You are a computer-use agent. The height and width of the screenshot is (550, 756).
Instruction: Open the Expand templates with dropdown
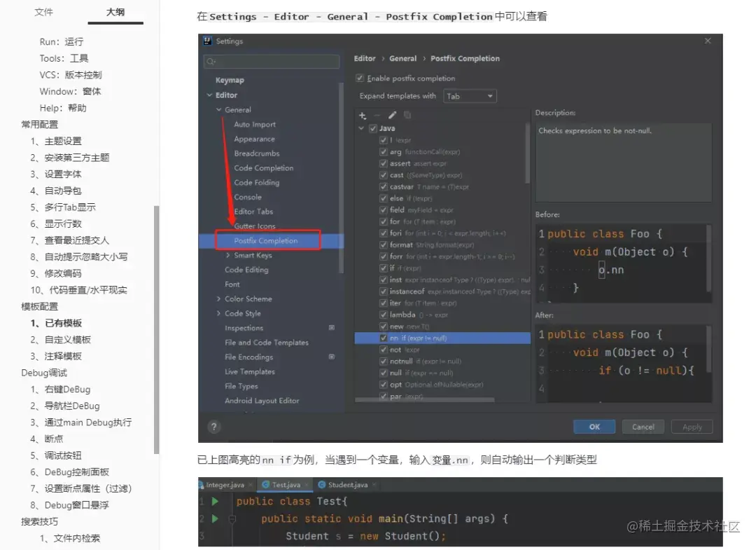point(470,95)
